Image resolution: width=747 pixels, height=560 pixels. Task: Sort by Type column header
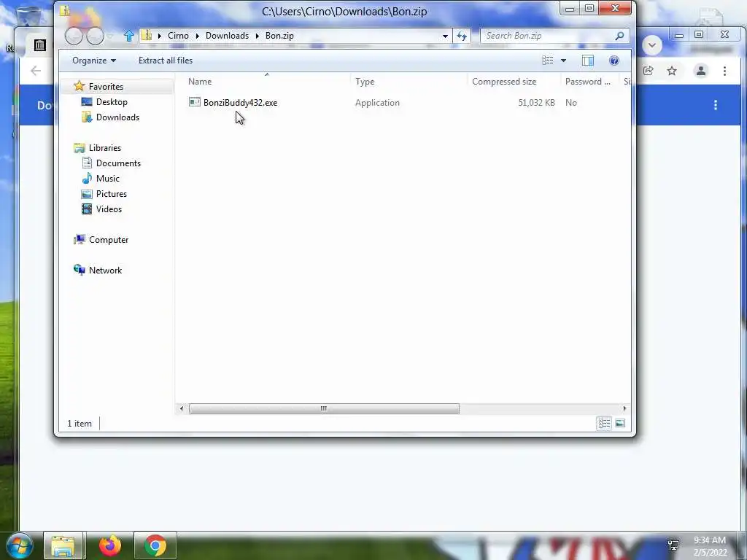click(365, 82)
